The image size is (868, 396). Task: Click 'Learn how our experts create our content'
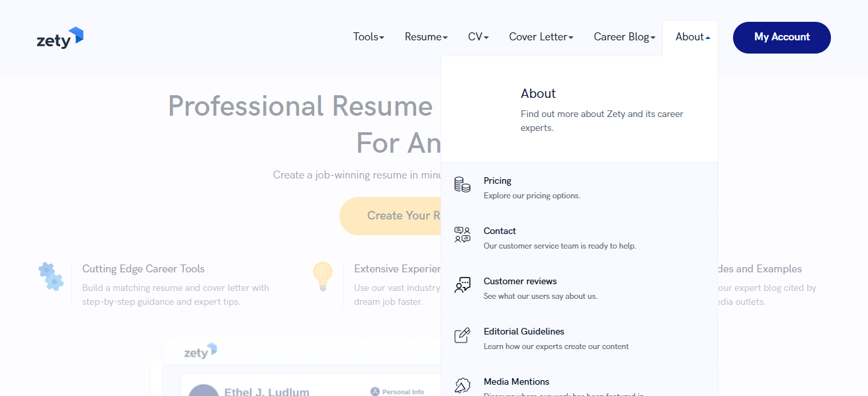pyautogui.click(x=556, y=346)
